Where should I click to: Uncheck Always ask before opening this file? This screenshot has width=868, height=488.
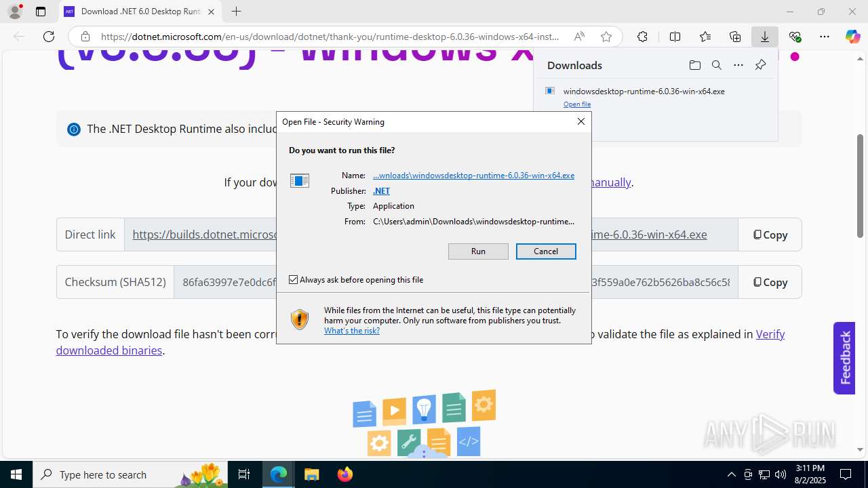(294, 280)
